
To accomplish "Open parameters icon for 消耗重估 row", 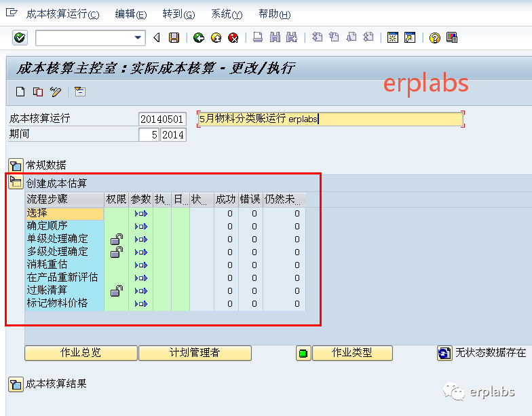I will [x=141, y=265].
